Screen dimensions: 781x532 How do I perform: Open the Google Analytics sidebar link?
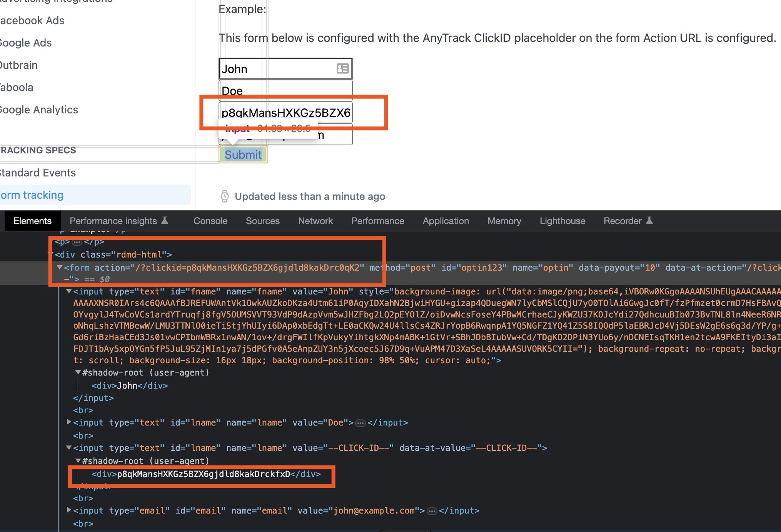pos(38,110)
